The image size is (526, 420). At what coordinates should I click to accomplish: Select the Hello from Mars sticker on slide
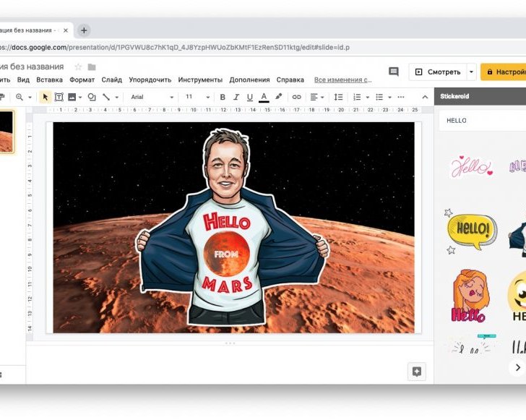click(x=233, y=227)
